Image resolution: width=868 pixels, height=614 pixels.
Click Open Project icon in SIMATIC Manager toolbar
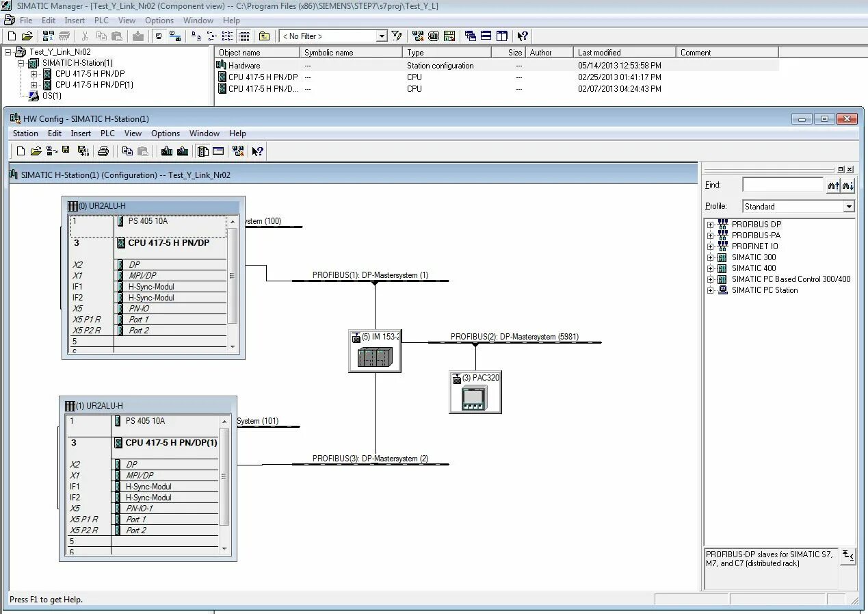point(27,36)
